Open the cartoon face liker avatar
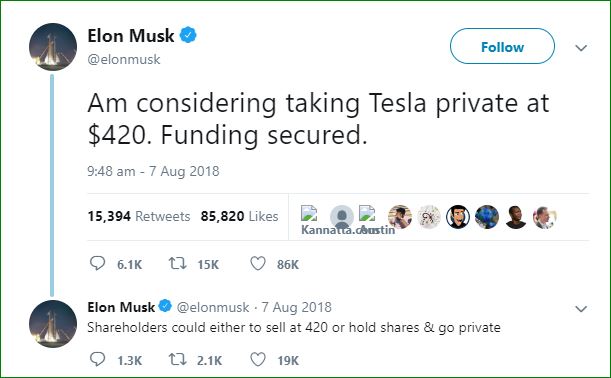 [x=458, y=217]
